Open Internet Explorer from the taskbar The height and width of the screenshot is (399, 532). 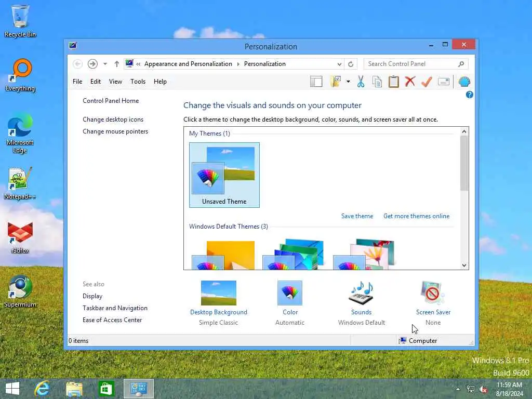point(43,389)
